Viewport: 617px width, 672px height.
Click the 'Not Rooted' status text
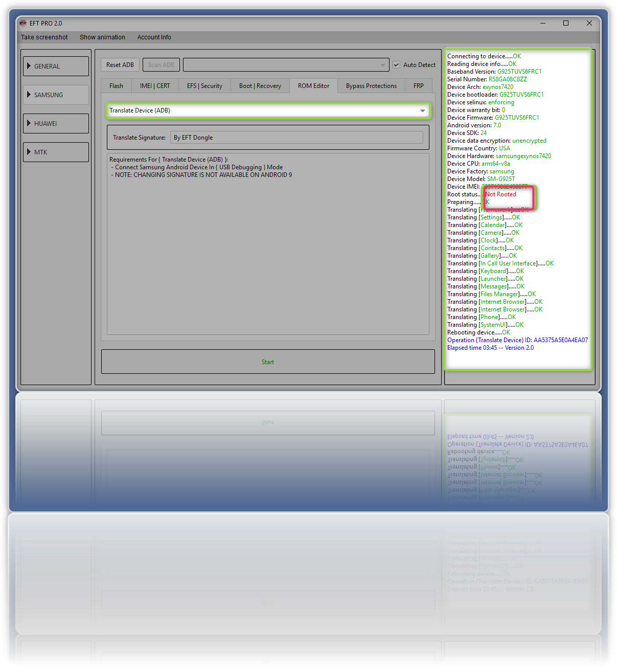click(500, 194)
